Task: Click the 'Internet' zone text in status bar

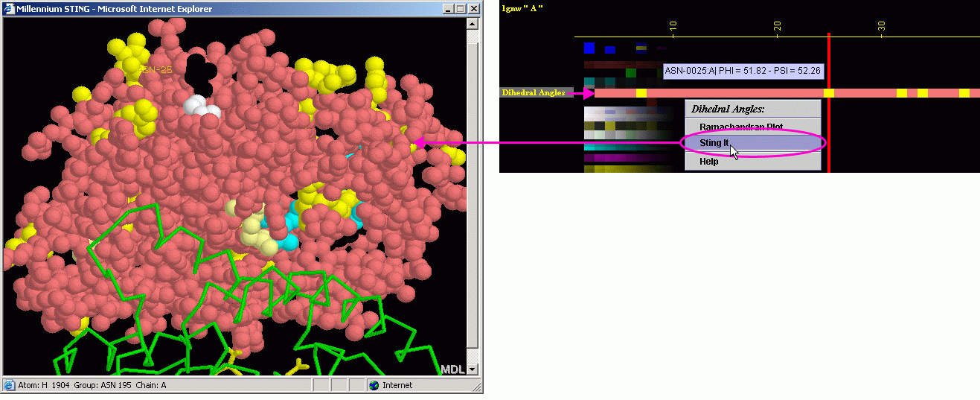Action: 397,385
